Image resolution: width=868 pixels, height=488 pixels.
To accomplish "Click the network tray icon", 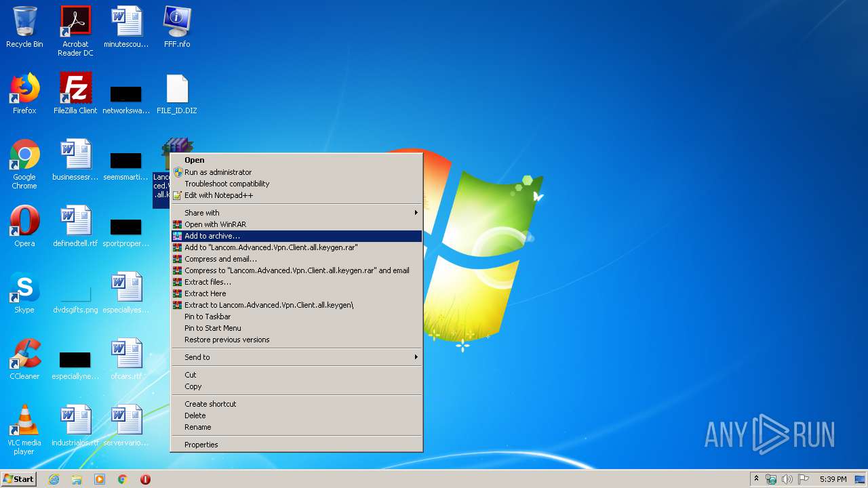I will pos(771,479).
